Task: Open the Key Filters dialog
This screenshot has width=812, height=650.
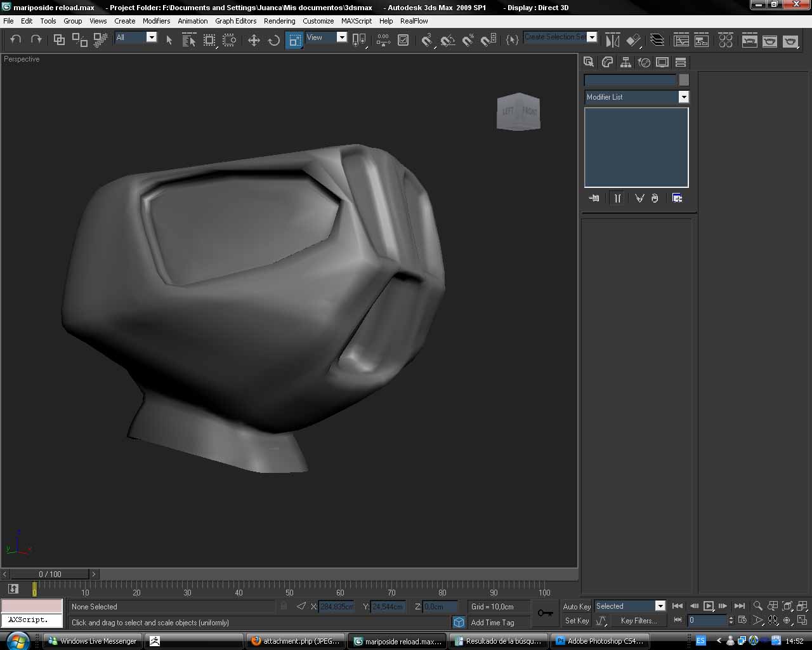Action: (x=639, y=621)
